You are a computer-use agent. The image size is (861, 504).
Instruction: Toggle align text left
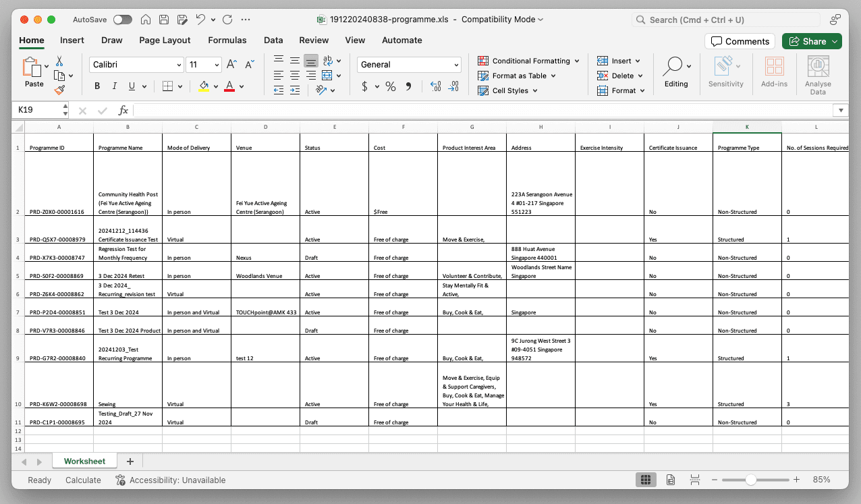tap(279, 76)
